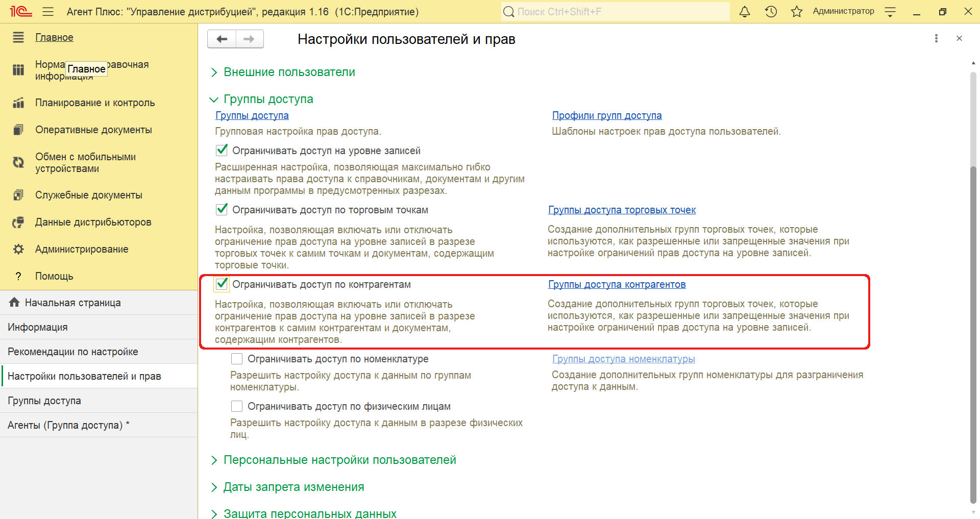Open Группы доступа торговых точек link
This screenshot has height=519, width=980.
tap(622, 210)
